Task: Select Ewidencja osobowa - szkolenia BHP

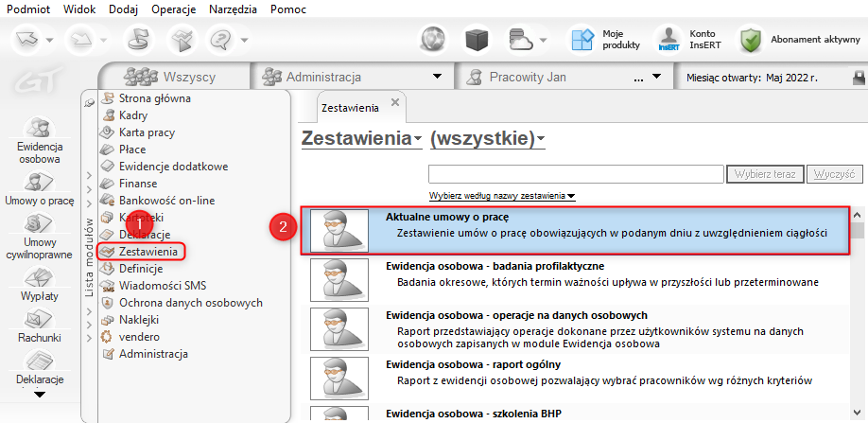Action: [x=575, y=414]
